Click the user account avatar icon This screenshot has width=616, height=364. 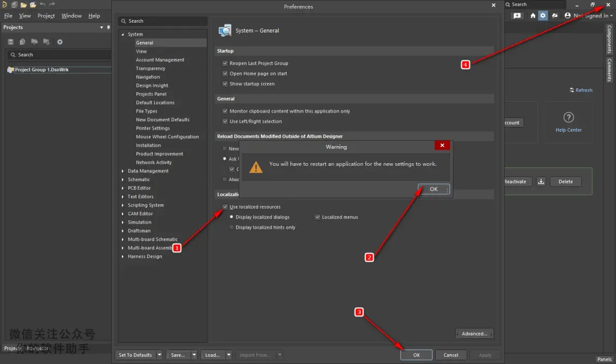click(567, 15)
